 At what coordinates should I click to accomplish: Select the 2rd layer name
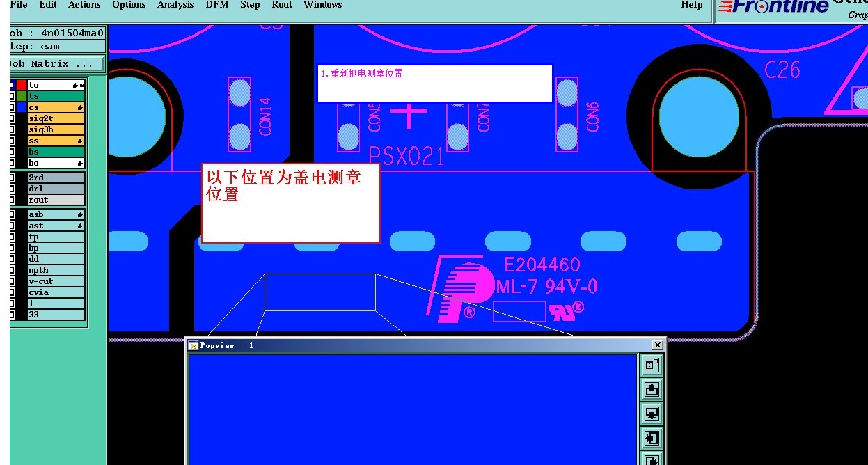point(56,178)
